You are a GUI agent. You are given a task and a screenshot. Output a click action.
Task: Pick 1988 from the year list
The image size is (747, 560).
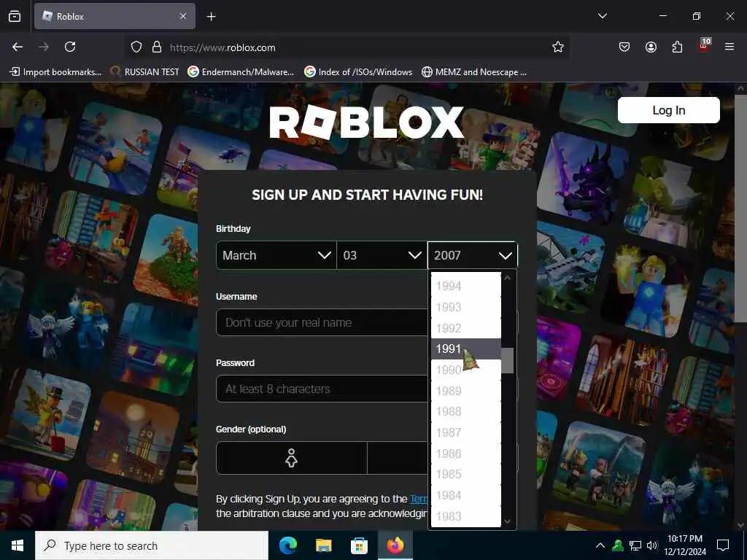(x=466, y=411)
